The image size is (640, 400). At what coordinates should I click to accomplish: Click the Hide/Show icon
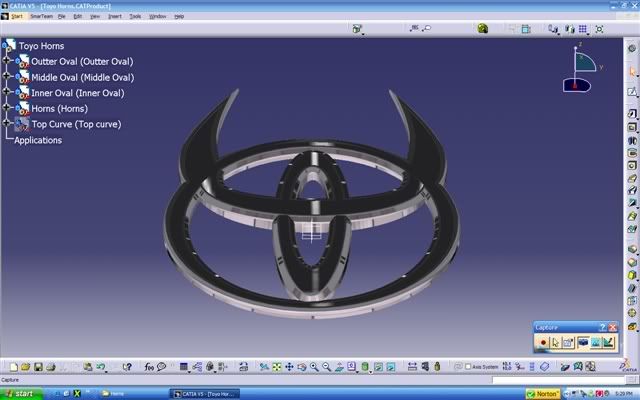(x=378, y=367)
